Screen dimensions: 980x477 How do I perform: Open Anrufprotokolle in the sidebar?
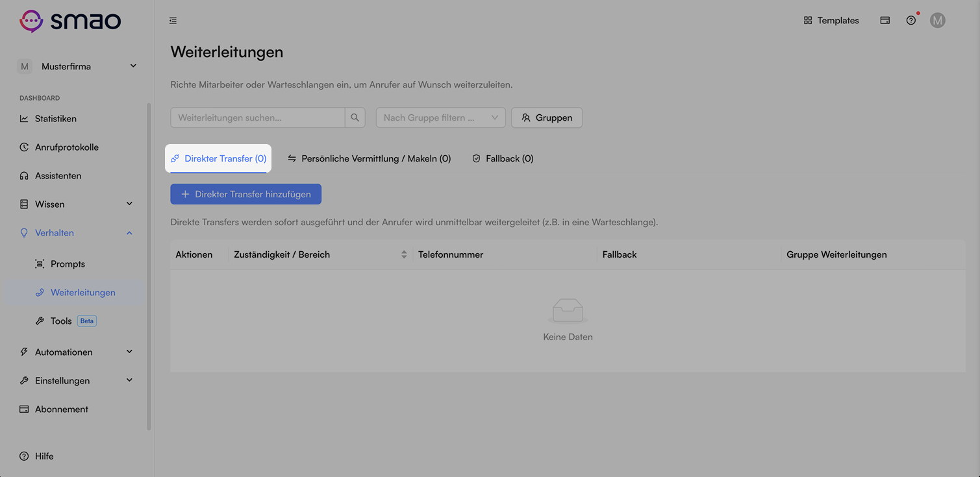point(67,147)
